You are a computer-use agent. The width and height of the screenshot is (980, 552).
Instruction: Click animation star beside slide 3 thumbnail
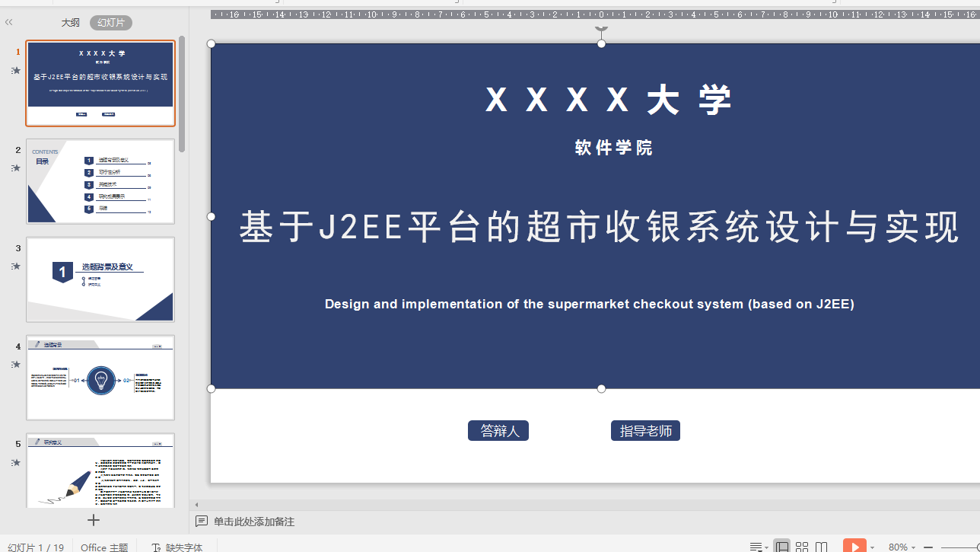point(15,266)
